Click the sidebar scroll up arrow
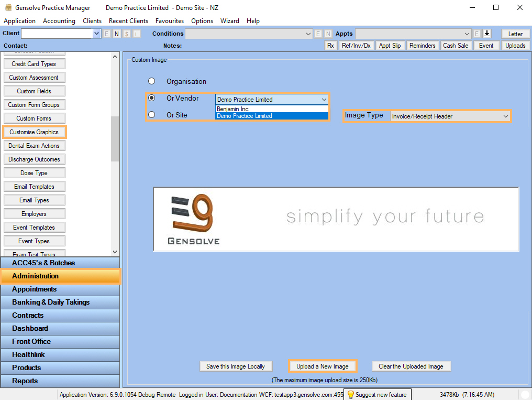532x400 pixels. click(115, 57)
